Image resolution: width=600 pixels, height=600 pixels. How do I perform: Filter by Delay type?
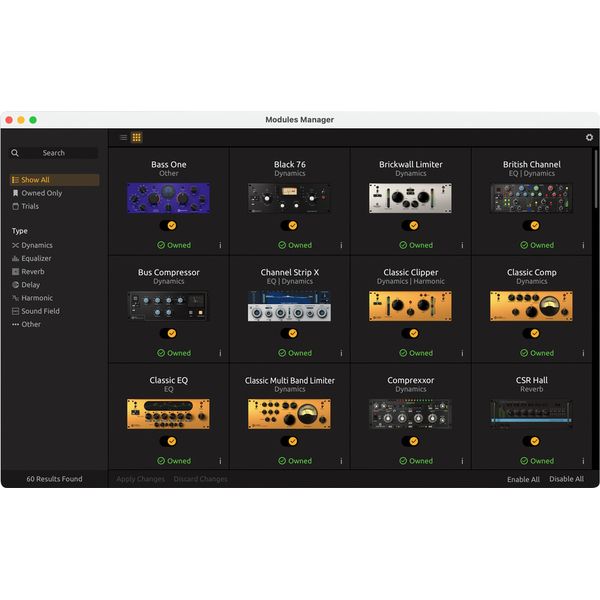(x=26, y=285)
